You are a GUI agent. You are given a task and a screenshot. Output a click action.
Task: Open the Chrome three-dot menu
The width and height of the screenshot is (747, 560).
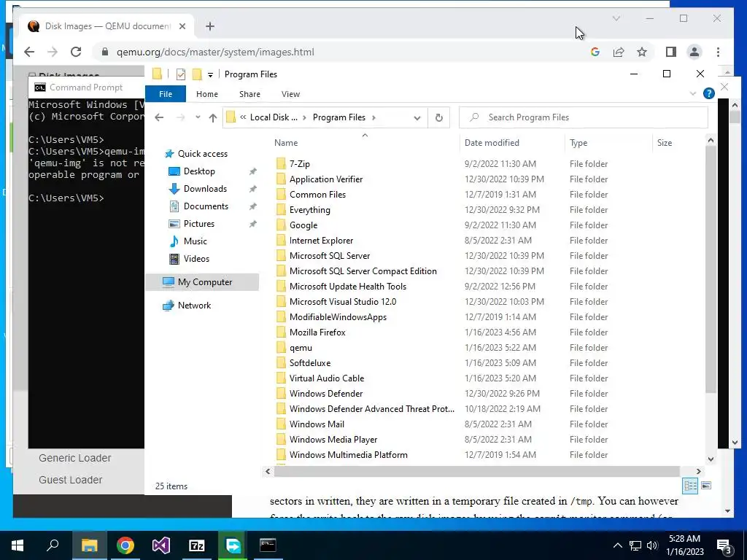[718, 52]
